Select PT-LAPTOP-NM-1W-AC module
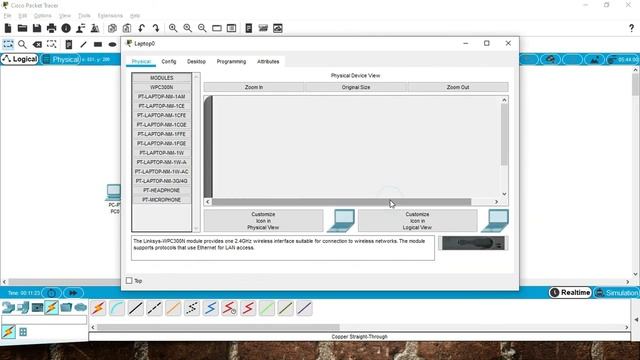 (x=162, y=172)
